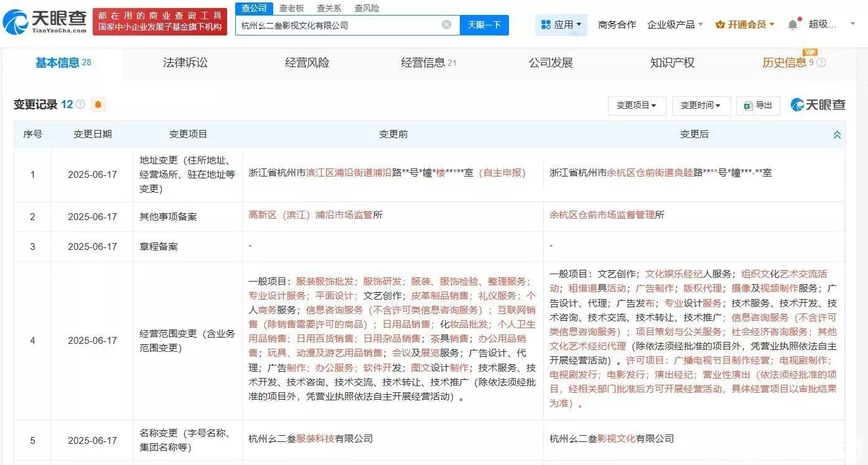Select the 查老板 search tab

pyautogui.click(x=291, y=8)
